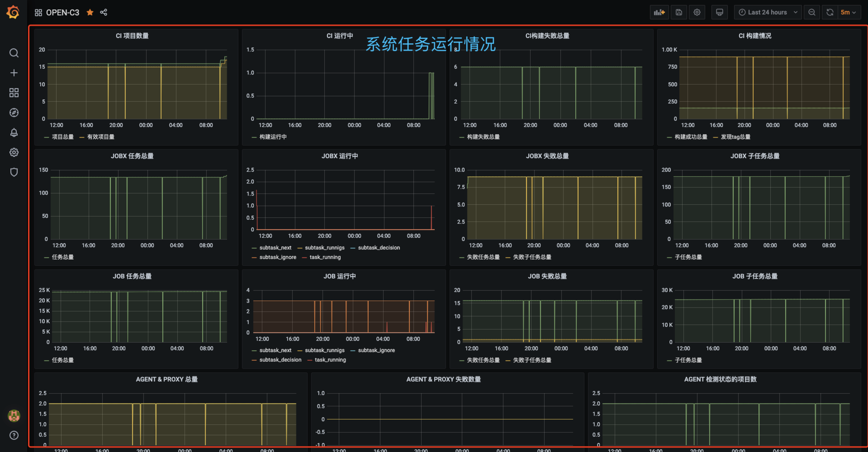This screenshot has height=452, width=868.
Task: Toggle subtask_runnigs legend in JOBX 运行中
Action: pyautogui.click(x=325, y=247)
